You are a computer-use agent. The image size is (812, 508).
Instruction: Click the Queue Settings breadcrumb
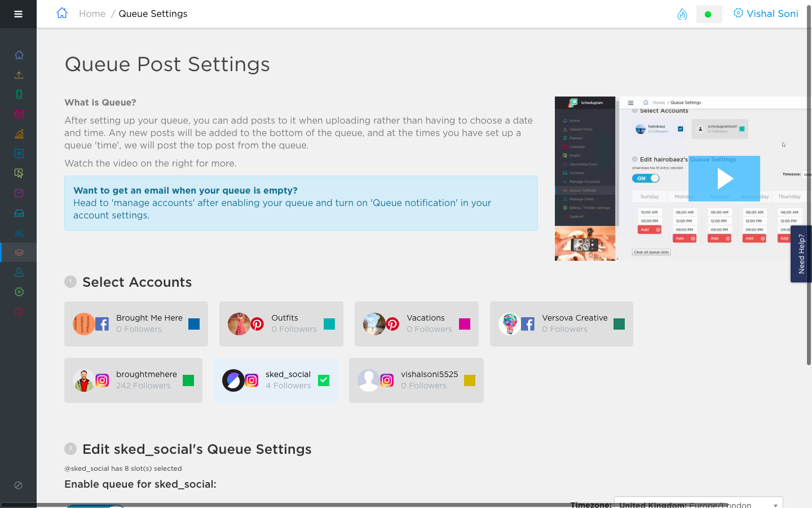(153, 14)
